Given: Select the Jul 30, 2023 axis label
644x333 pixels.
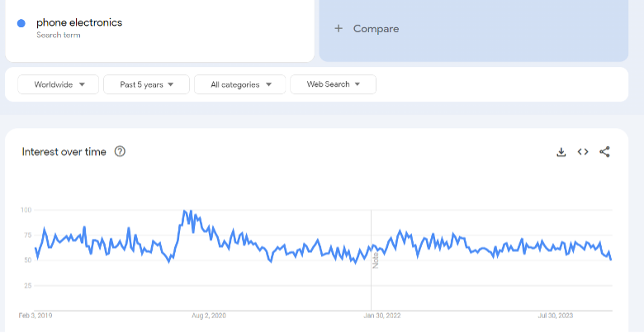Looking at the screenshot, I should pyautogui.click(x=556, y=316).
